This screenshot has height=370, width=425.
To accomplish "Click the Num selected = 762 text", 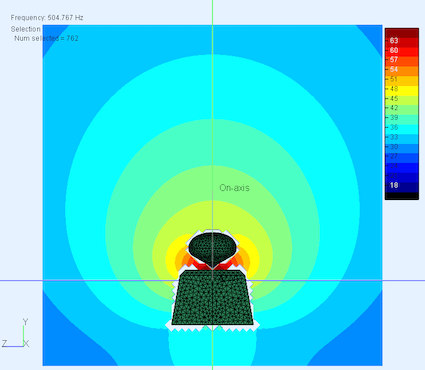I will 46,38.
